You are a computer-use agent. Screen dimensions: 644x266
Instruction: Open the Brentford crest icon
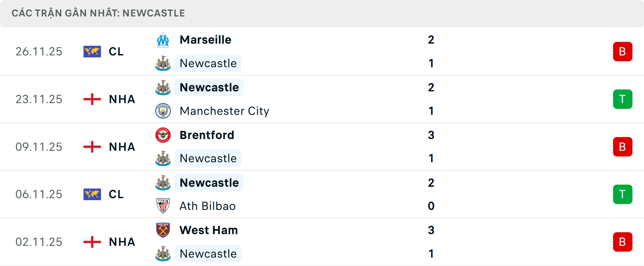pyautogui.click(x=163, y=135)
